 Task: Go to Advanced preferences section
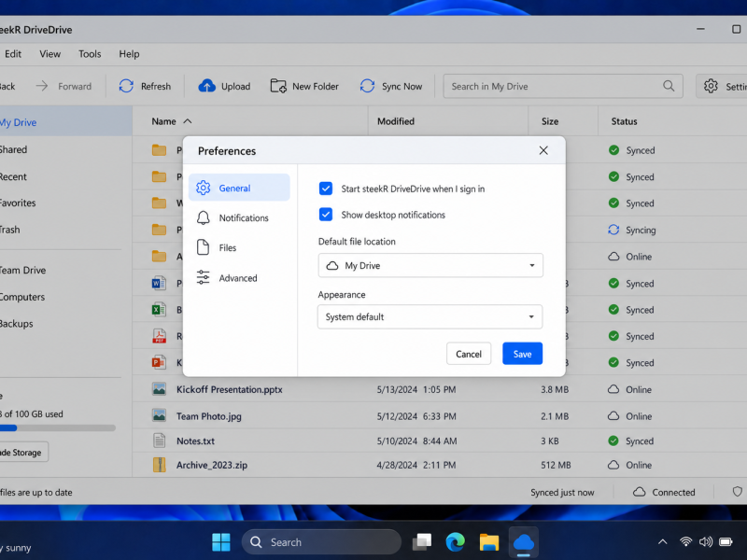coord(239,277)
